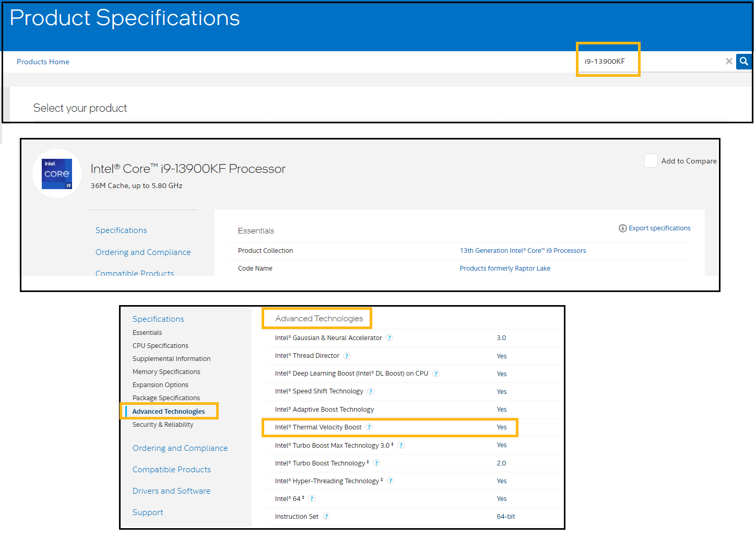Show help for Gaussian & Neural Accelerator
This screenshot has height=536, width=756.
tap(389, 338)
